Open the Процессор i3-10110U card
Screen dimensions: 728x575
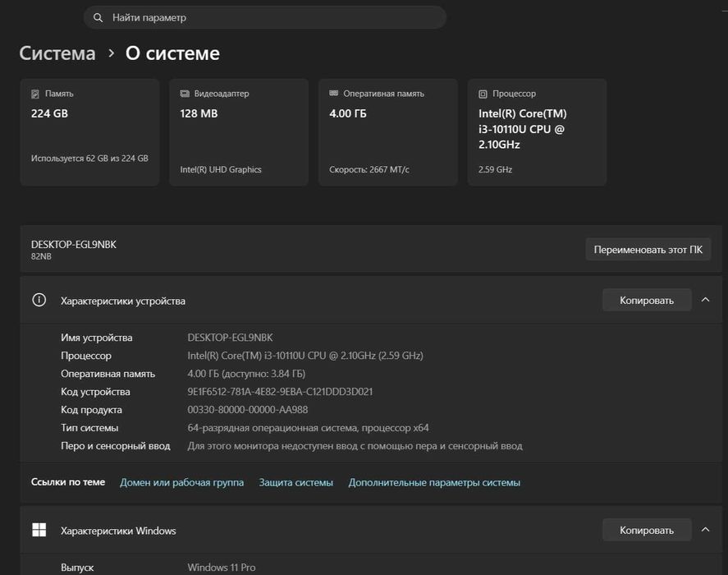538,132
